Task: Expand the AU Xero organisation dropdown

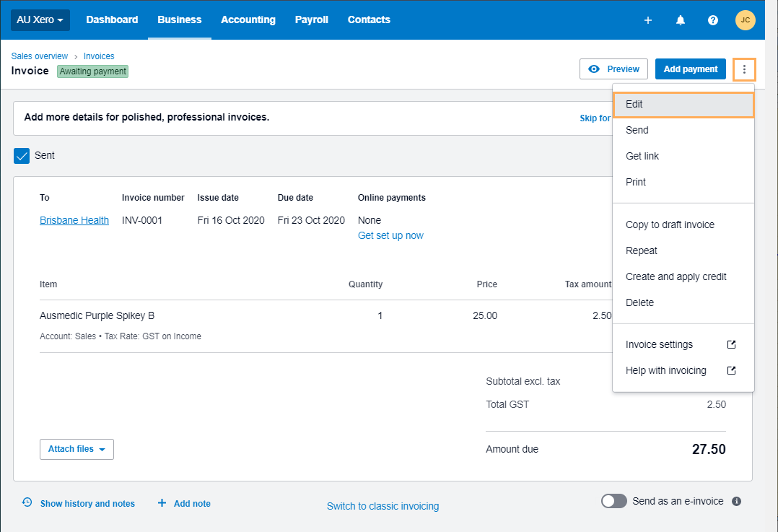Action: [x=40, y=20]
